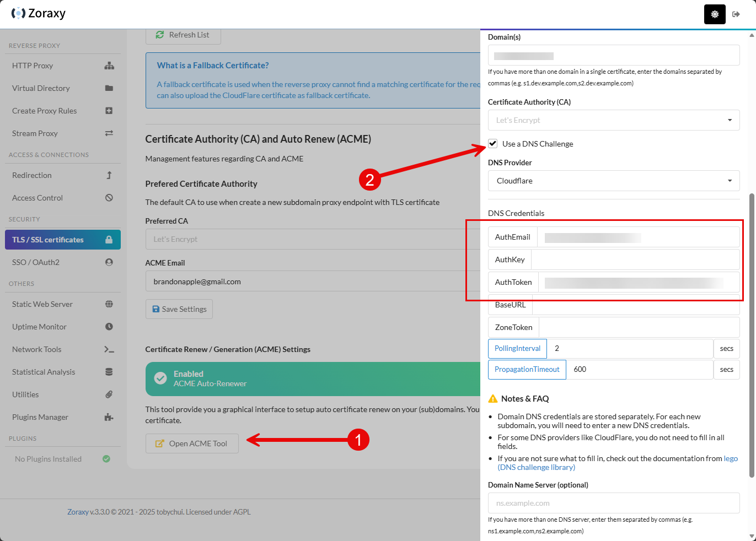Screen dimensions: 756x541
Task: Click the Network Tools terminal icon
Action: click(x=109, y=349)
